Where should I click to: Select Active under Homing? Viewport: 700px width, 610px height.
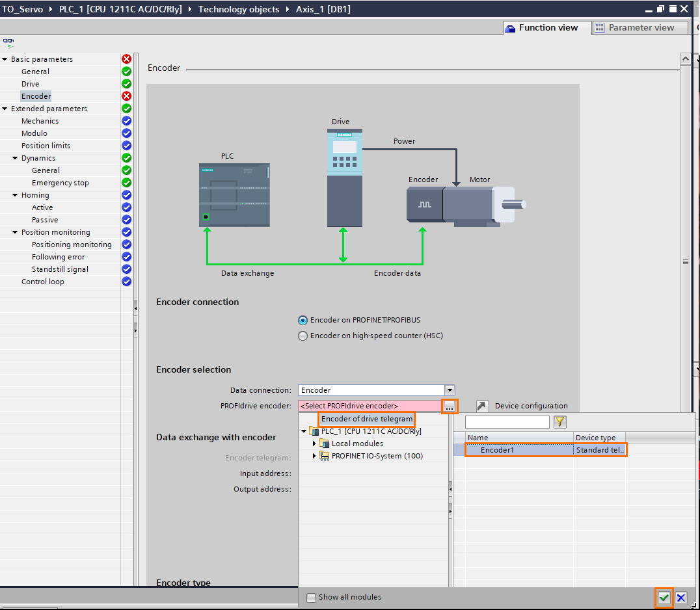coord(42,207)
